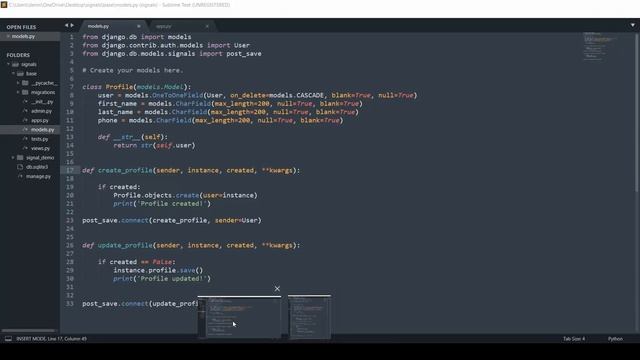The image size is (640, 360).
Task: Select models.py under Open Files
Action: point(23,36)
